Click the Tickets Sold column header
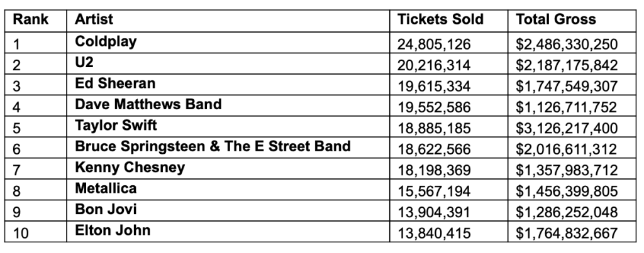 coord(440,19)
